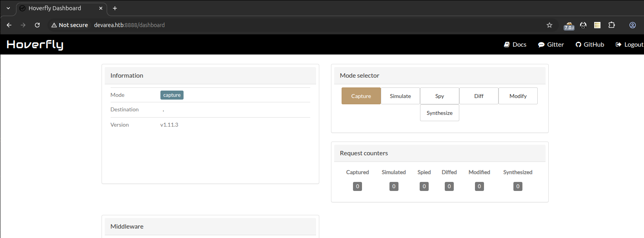
Task: Go back in browser history
Action: coord(9,25)
